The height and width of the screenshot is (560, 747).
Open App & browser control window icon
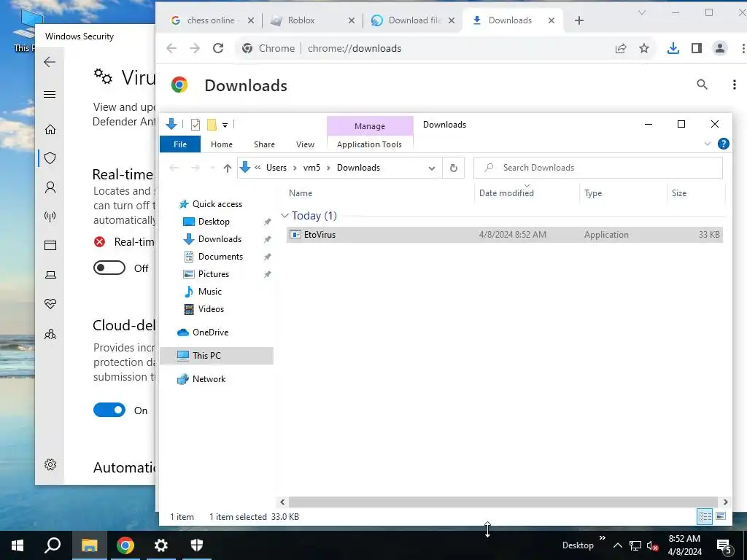pyautogui.click(x=50, y=245)
